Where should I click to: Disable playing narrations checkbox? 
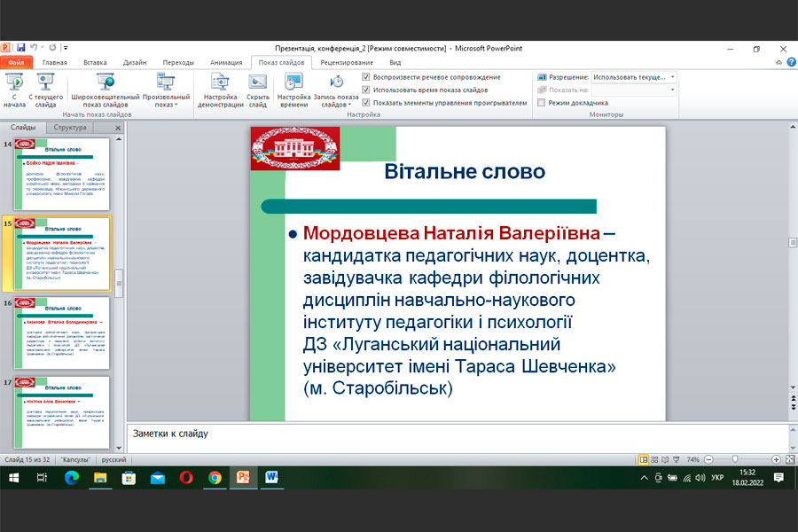tap(367, 77)
